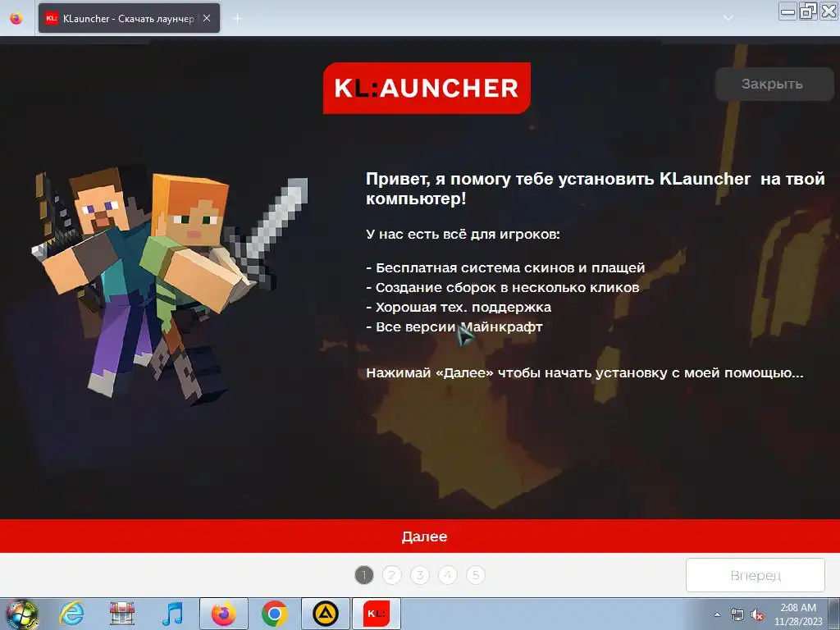The height and width of the screenshot is (630, 840).
Task: Select step 3 indicator circle
Action: 420,575
